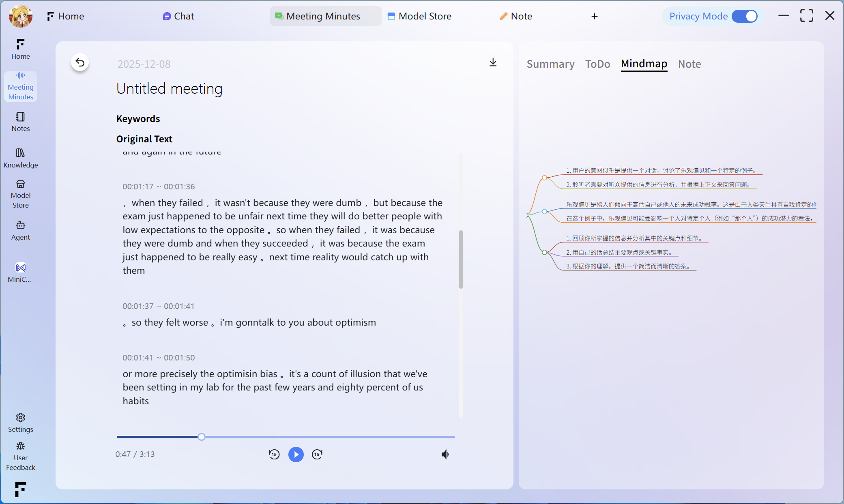Open User Feedback
Image resolution: width=844 pixels, height=504 pixels.
[x=21, y=456]
